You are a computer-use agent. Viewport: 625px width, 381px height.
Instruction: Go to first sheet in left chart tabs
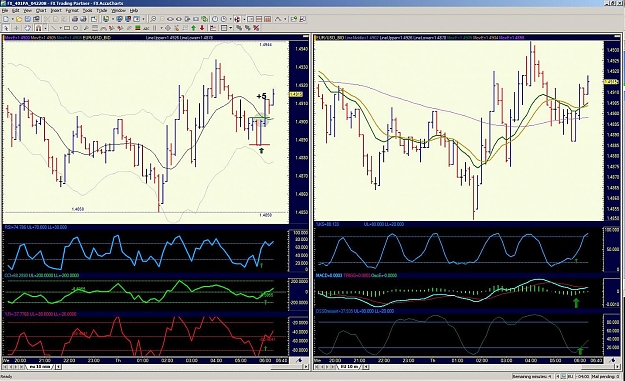click(6, 367)
